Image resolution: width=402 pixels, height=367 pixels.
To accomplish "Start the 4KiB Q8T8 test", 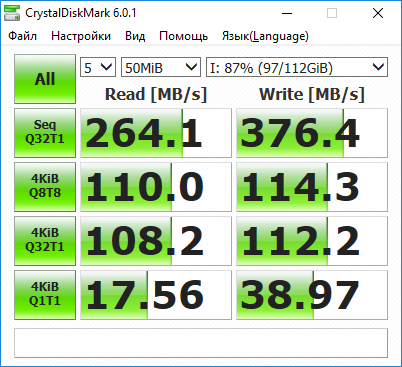I will click(x=45, y=187).
